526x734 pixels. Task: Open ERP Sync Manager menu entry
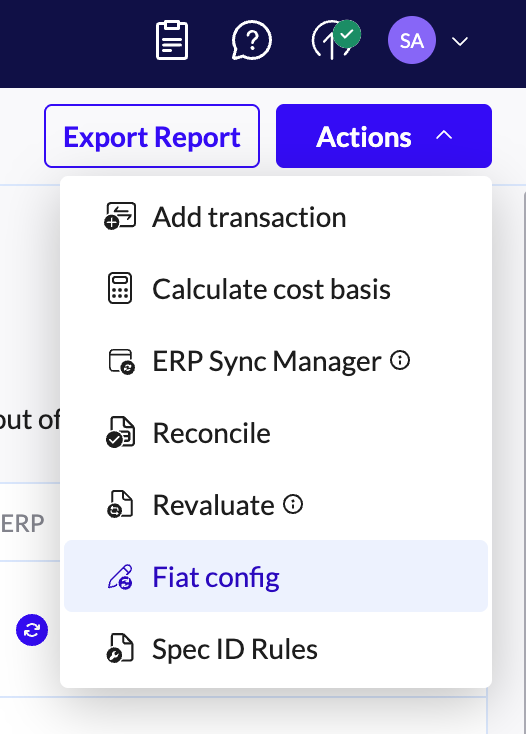point(276,361)
